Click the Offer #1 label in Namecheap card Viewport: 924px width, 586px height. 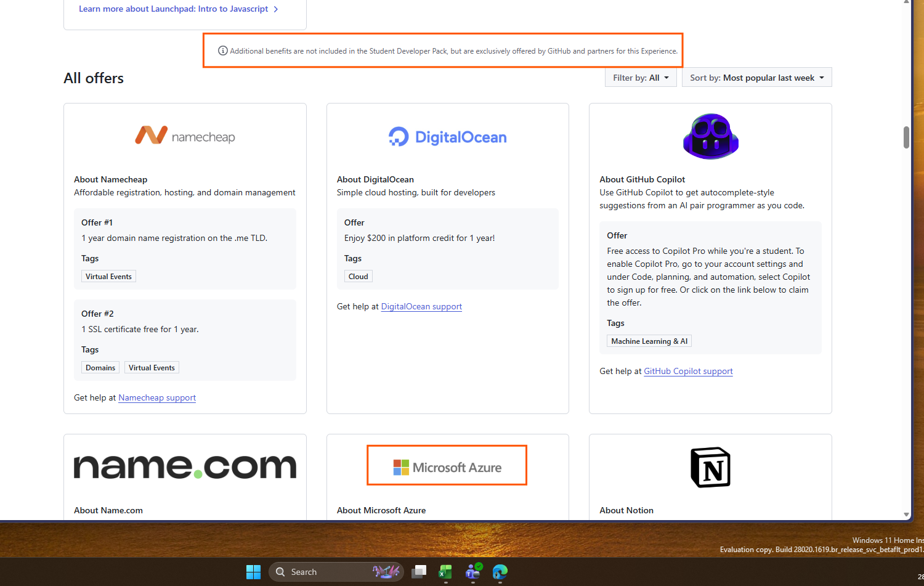pos(97,222)
